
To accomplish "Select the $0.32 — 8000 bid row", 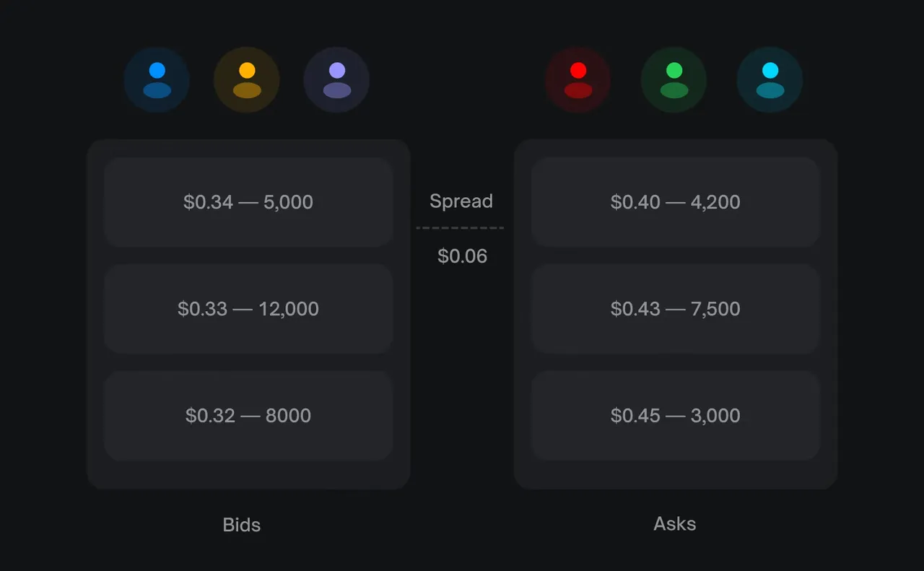I will 248,416.
